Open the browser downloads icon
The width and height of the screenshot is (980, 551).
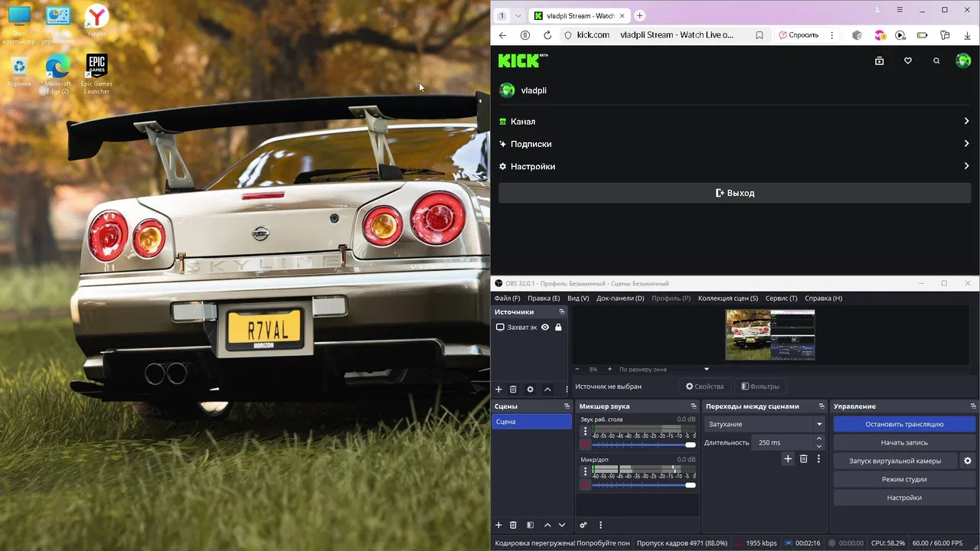968,35
